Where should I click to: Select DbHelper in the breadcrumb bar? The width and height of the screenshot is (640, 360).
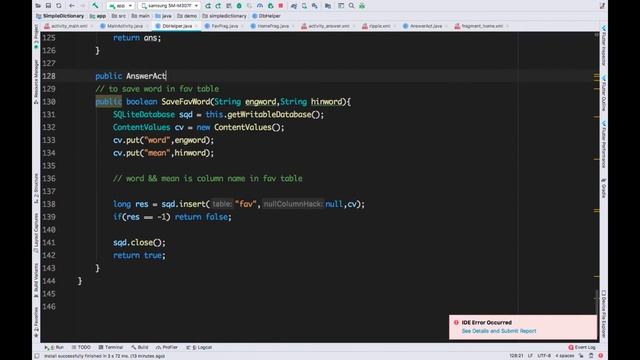click(266, 16)
